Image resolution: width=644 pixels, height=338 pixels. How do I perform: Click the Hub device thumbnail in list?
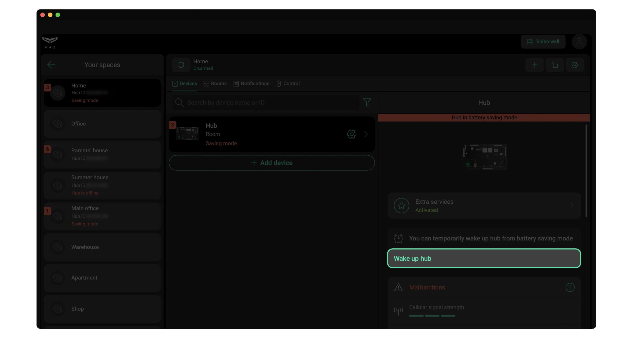point(188,133)
